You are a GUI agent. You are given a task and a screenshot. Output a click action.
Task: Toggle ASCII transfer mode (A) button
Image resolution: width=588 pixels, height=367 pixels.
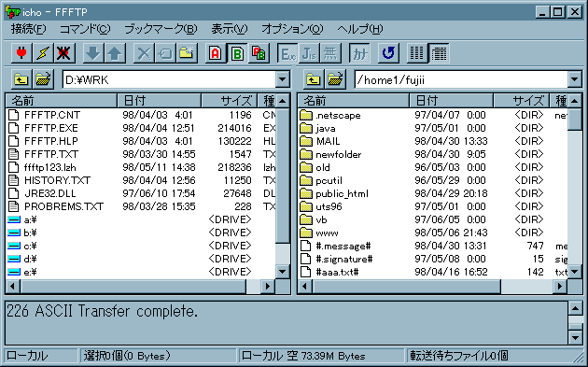point(216,53)
